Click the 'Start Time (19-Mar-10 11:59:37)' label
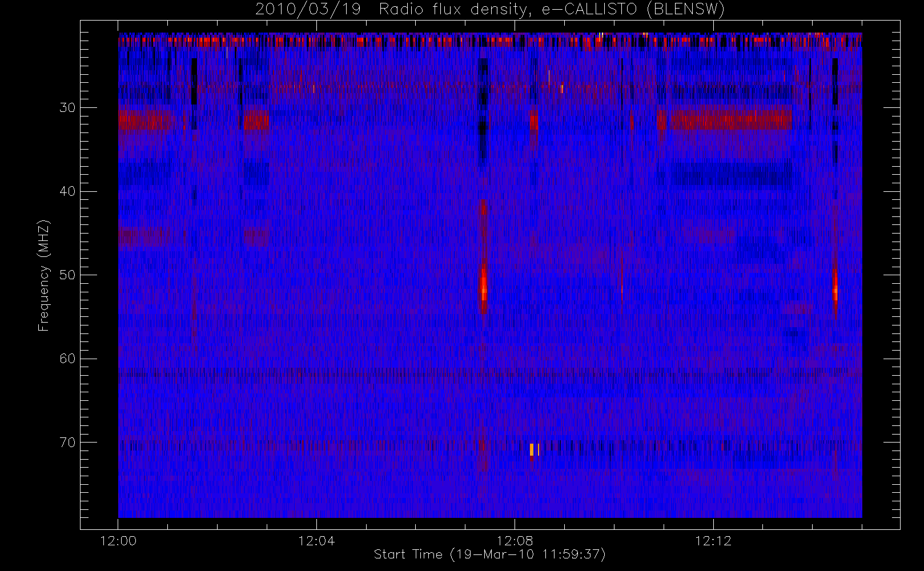Viewport: 924px width, 571px height. click(x=489, y=554)
